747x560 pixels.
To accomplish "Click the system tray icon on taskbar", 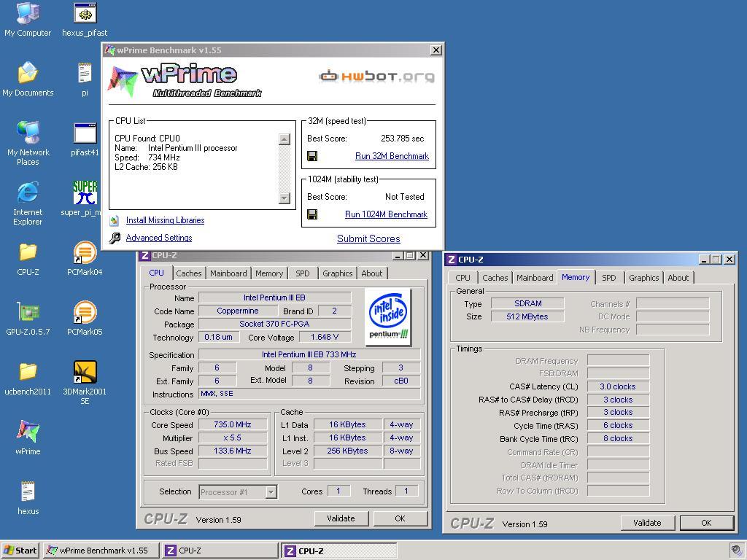I will [x=735, y=551].
